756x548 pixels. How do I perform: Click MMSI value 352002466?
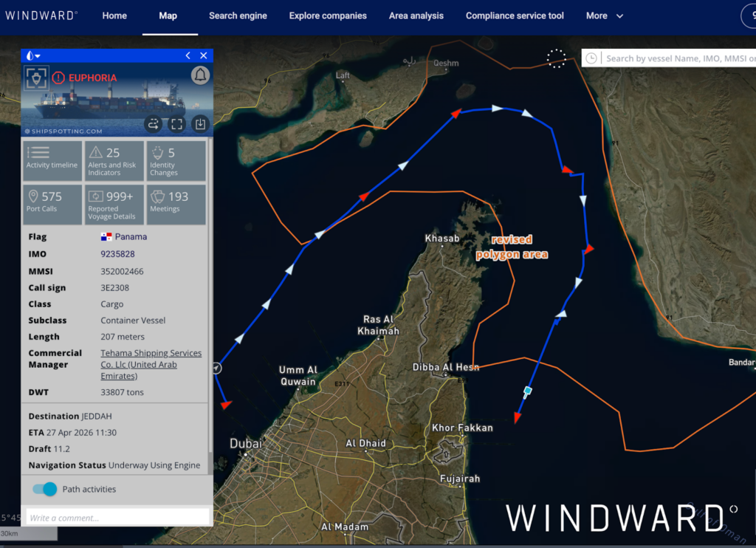(x=122, y=272)
